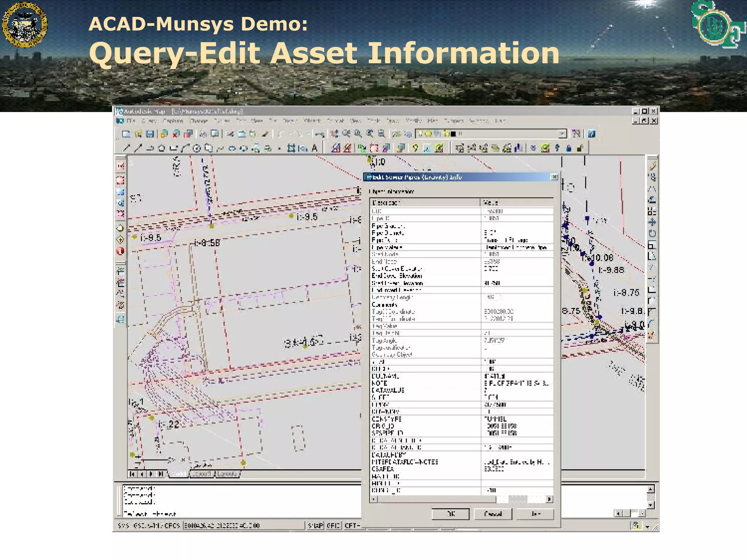Click the blue arrow move icon on right

tap(652, 222)
